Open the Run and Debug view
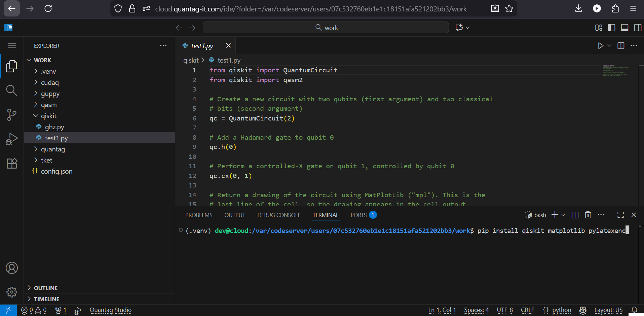644x316 pixels. [x=11, y=139]
